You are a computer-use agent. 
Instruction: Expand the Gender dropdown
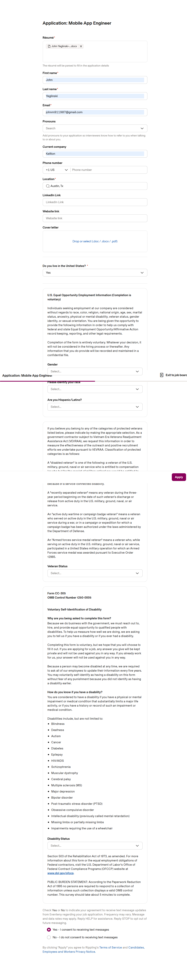click(95, 371)
